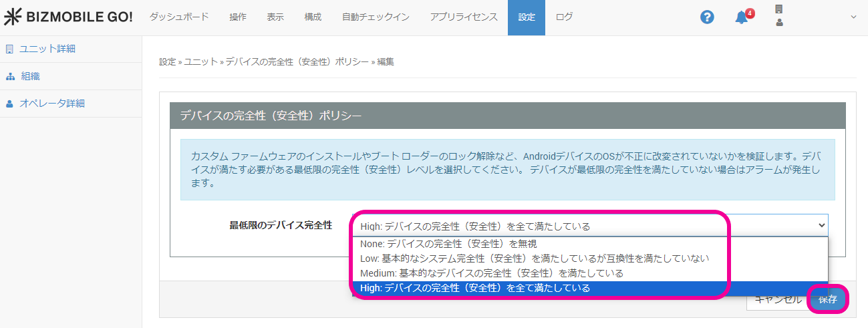868x328 pixels.
Task: Click the unit building icon in sidebar
Action: click(x=9, y=49)
